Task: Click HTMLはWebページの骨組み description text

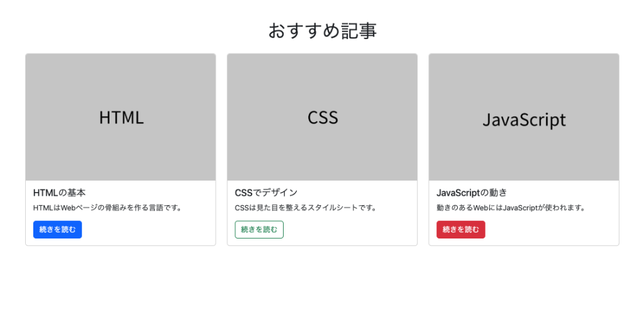Action: pos(107,208)
